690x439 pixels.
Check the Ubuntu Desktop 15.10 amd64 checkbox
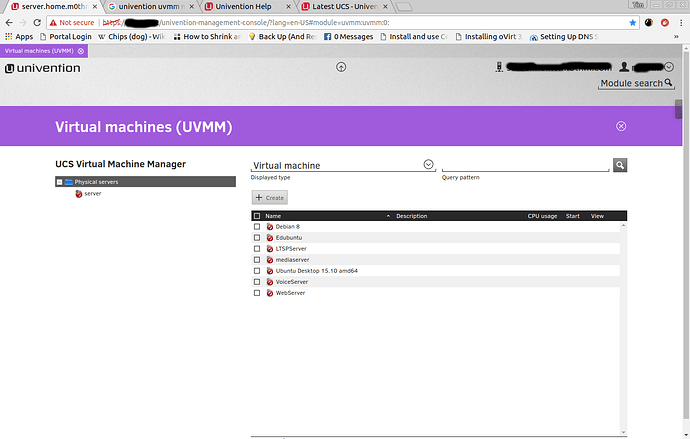[257, 271]
